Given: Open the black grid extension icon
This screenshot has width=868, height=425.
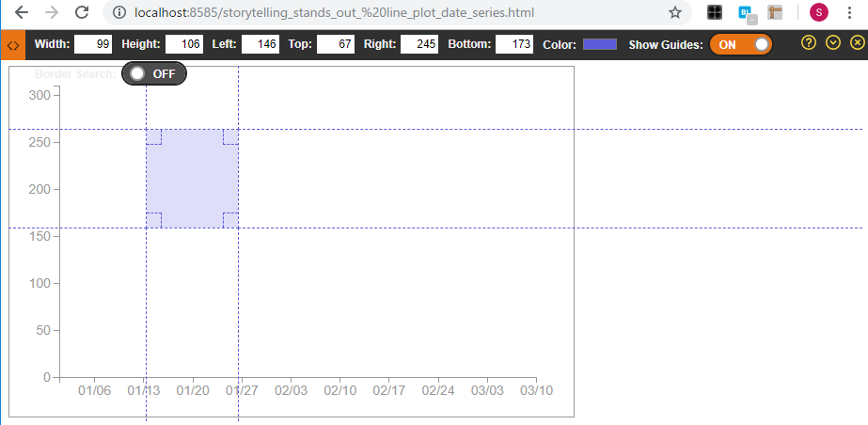Looking at the screenshot, I should [x=715, y=13].
